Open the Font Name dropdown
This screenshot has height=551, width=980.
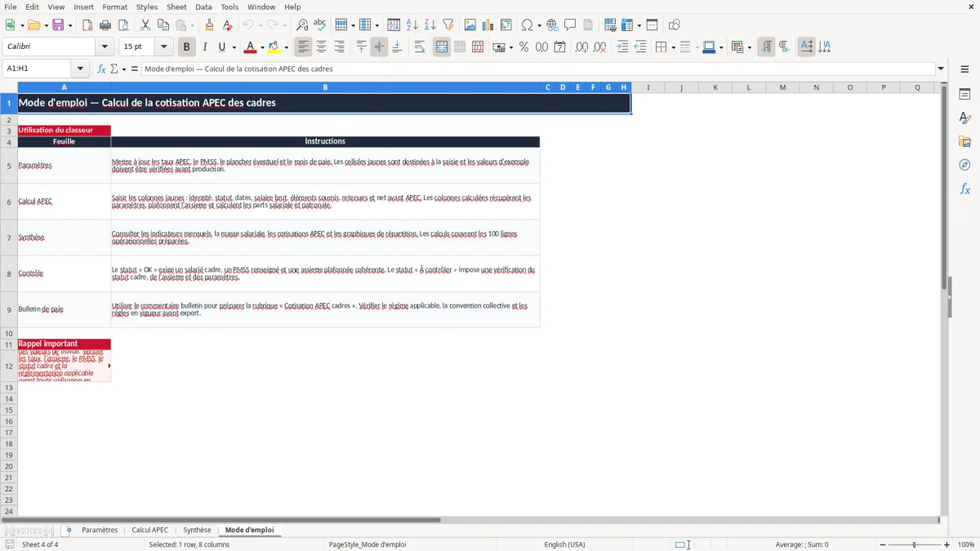point(105,47)
